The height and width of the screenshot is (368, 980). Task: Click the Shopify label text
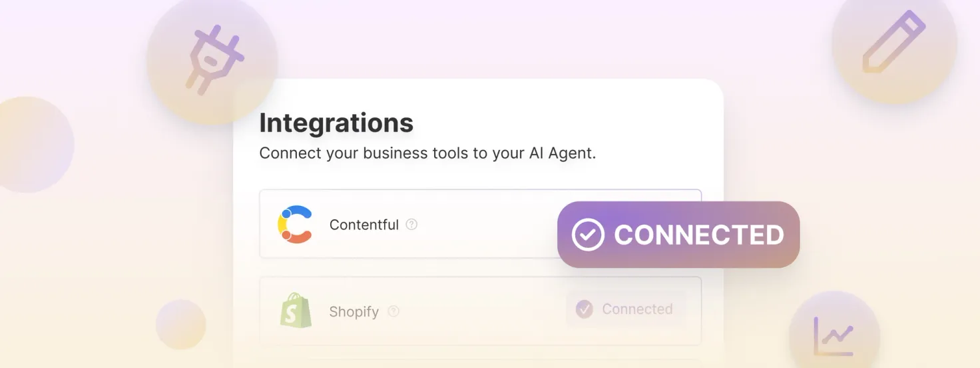point(354,312)
